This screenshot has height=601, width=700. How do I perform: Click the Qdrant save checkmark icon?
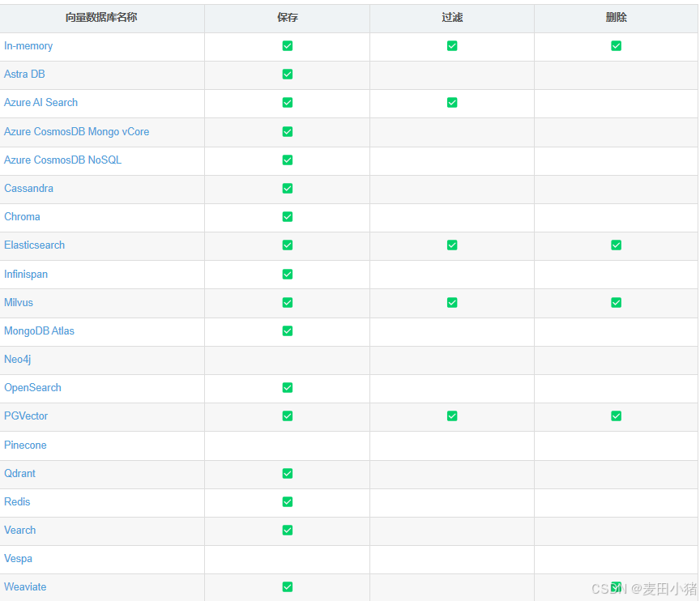(x=287, y=474)
